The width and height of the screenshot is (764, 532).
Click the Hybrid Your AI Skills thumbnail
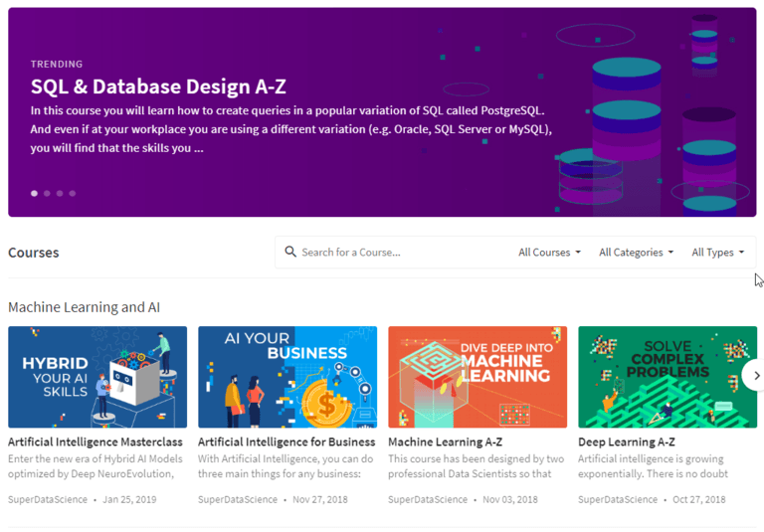pyautogui.click(x=97, y=377)
